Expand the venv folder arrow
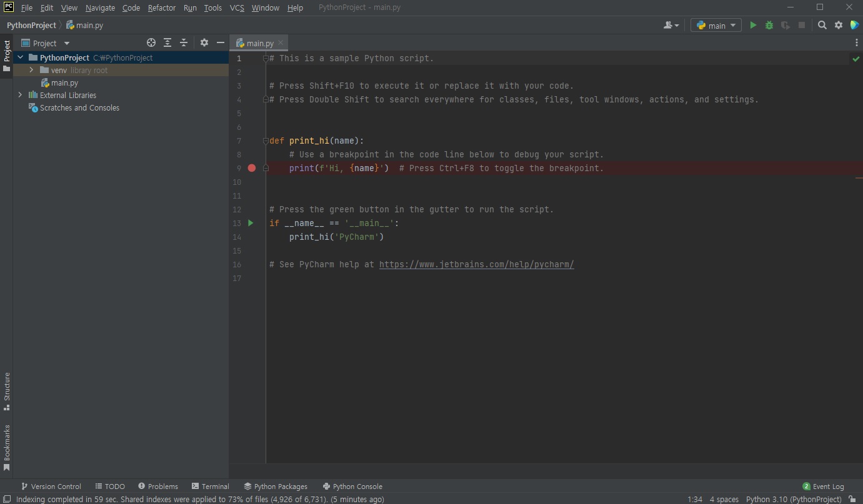Image resolution: width=863 pixels, height=504 pixels. click(x=31, y=70)
